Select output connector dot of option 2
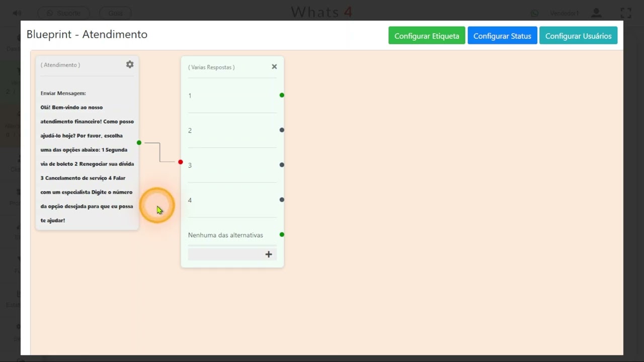Screen dimensions: 644x362 click(x=282, y=130)
